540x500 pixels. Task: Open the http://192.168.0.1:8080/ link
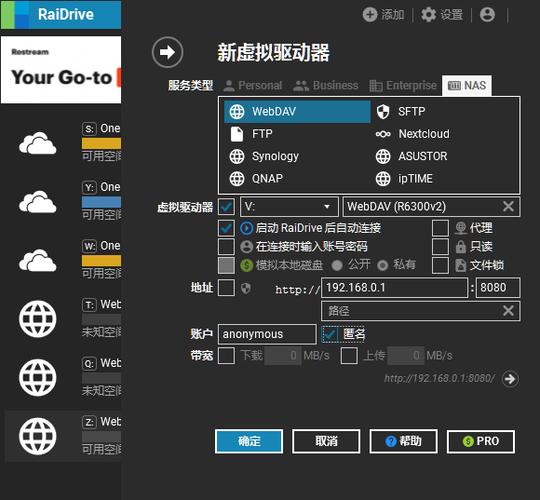point(439,378)
